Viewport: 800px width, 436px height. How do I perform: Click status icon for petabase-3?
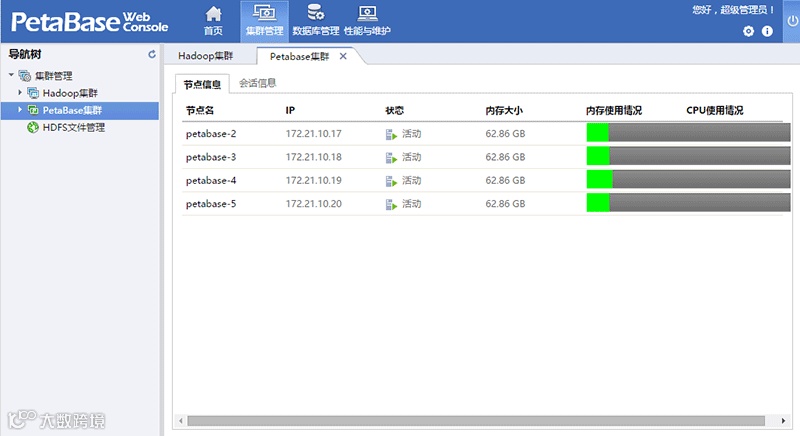(x=391, y=158)
